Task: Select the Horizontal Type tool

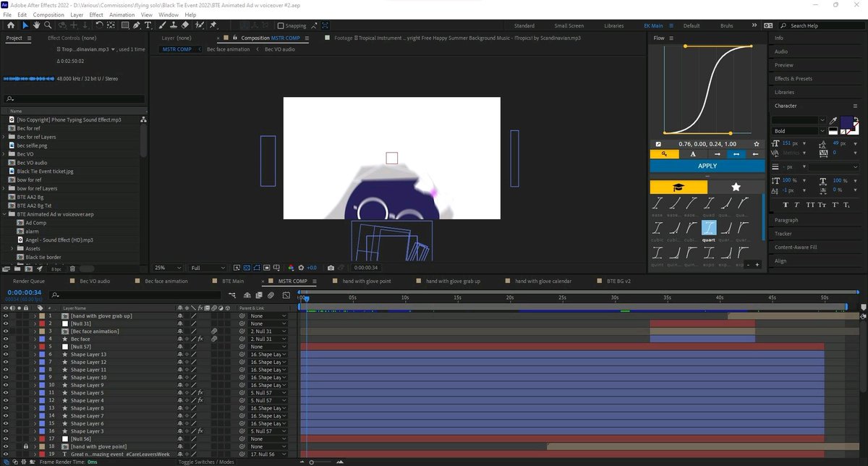Action: click(x=149, y=25)
